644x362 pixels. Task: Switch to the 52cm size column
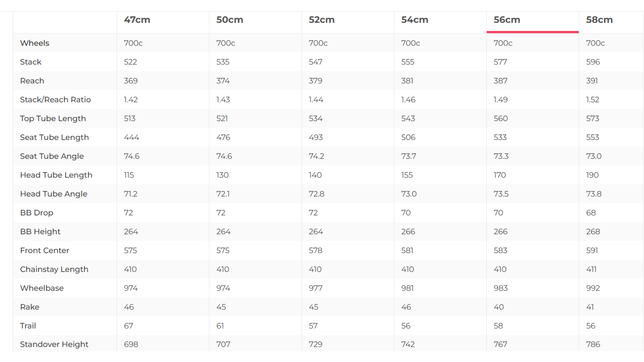pyautogui.click(x=322, y=20)
